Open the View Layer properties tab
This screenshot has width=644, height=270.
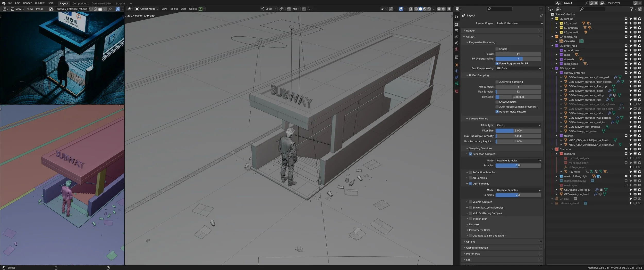[x=456, y=37]
